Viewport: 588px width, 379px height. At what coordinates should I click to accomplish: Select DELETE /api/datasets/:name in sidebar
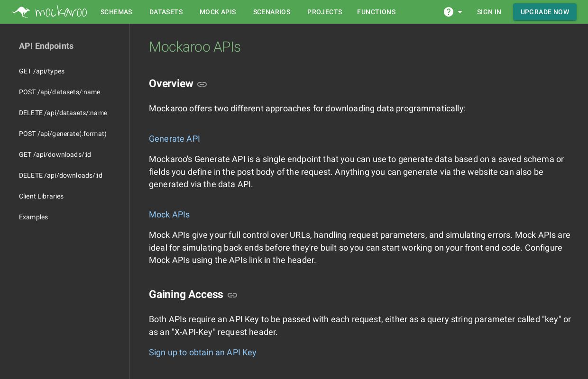click(x=63, y=113)
